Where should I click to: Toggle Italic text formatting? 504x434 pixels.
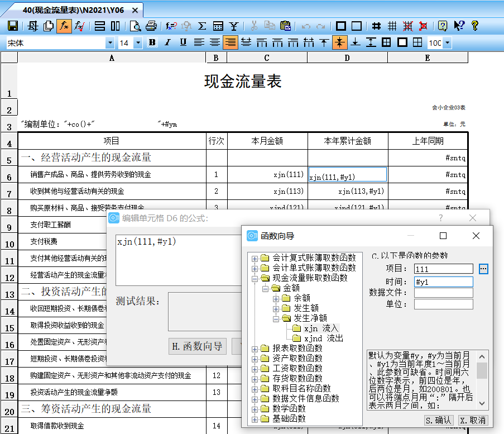167,42
